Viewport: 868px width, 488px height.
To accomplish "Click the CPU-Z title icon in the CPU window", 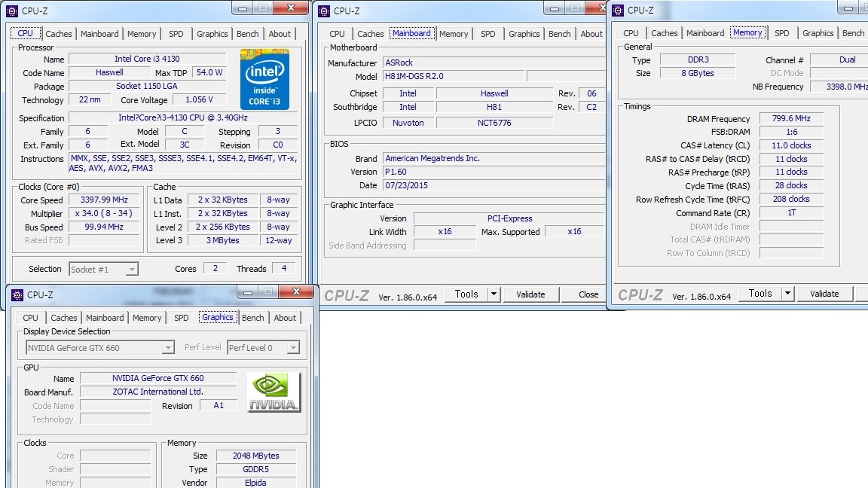I will (11, 11).
